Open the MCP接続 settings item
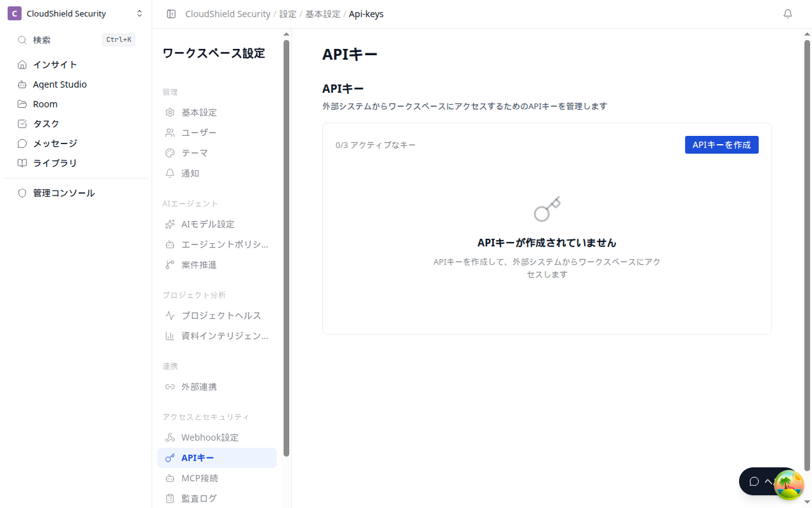This screenshot has height=508, width=812. 217,478
